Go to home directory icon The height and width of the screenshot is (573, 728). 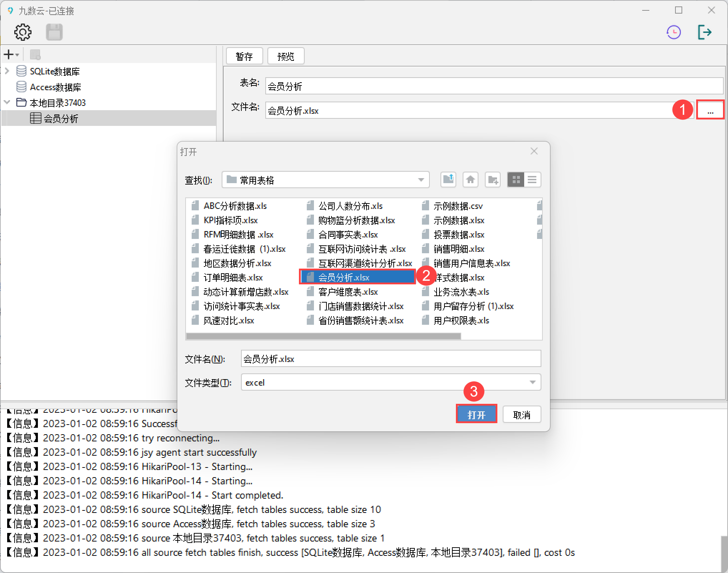(x=471, y=180)
